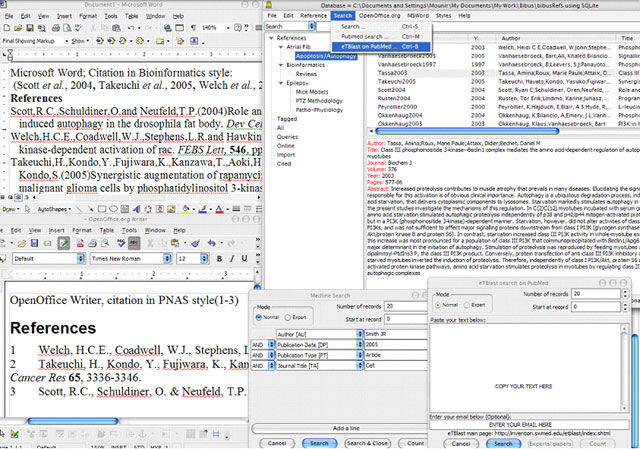Click the Edit File icon in OpenOffice Writer

(x=63, y=243)
